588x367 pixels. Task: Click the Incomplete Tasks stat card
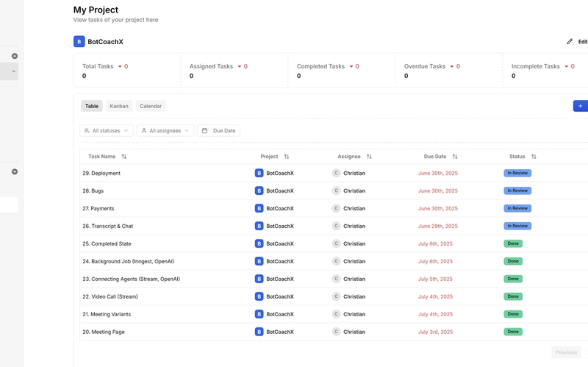(545, 71)
